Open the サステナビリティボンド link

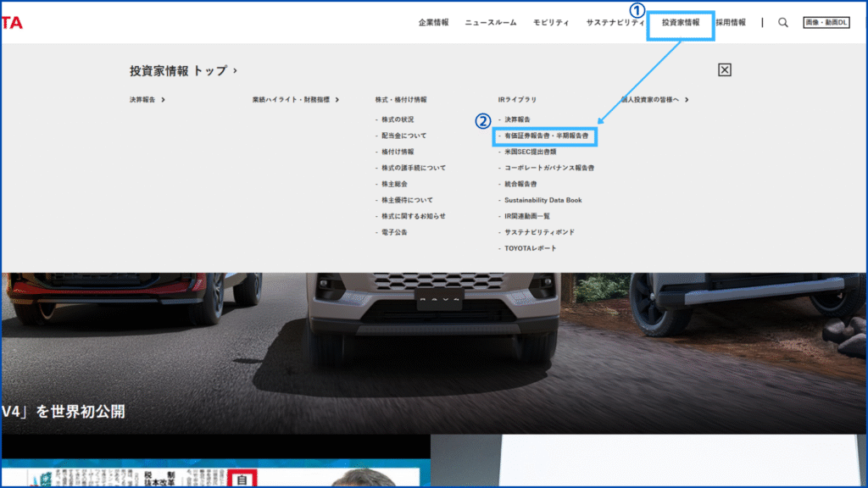[x=539, y=232]
